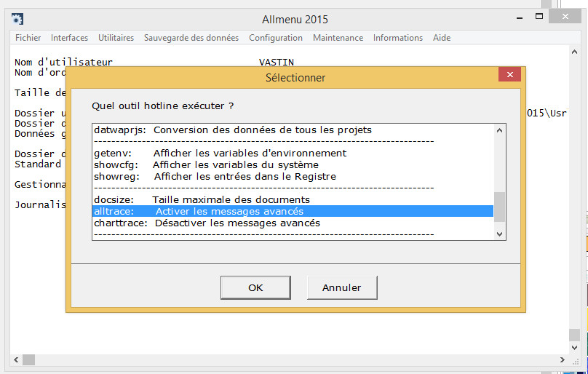Click the Annuler button
Screen dimensions: 588x374
click(342, 287)
